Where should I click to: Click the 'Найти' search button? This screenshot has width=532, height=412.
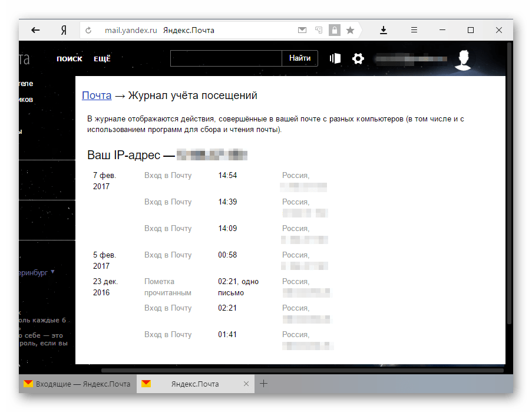pos(300,58)
